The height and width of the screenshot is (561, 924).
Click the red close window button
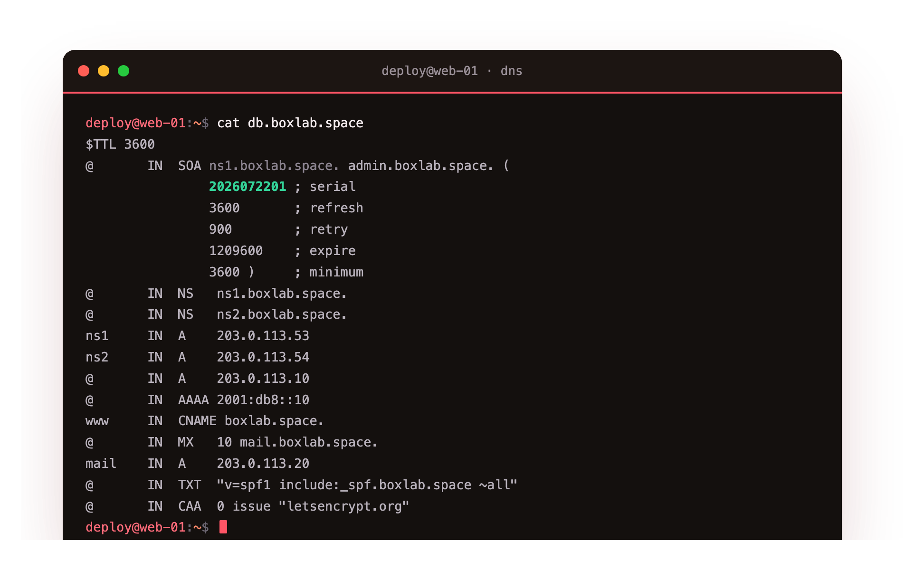(x=84, y=71)
